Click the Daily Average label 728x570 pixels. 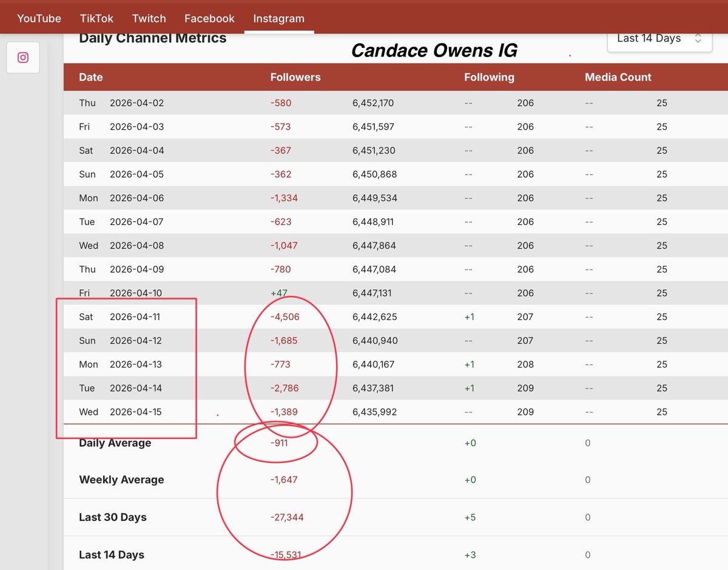pyautogui.click(x=115, y=443)
